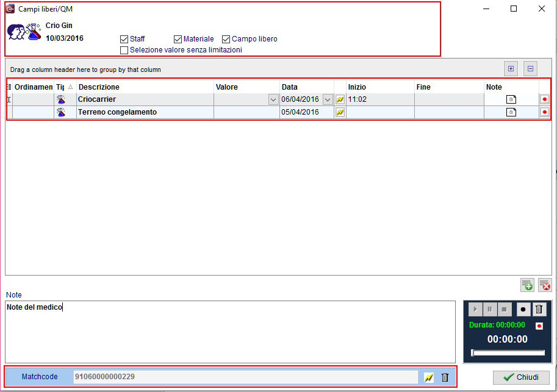Click the patient and flask header icon
The image size is (557, 392).
(x=24, y=32)
